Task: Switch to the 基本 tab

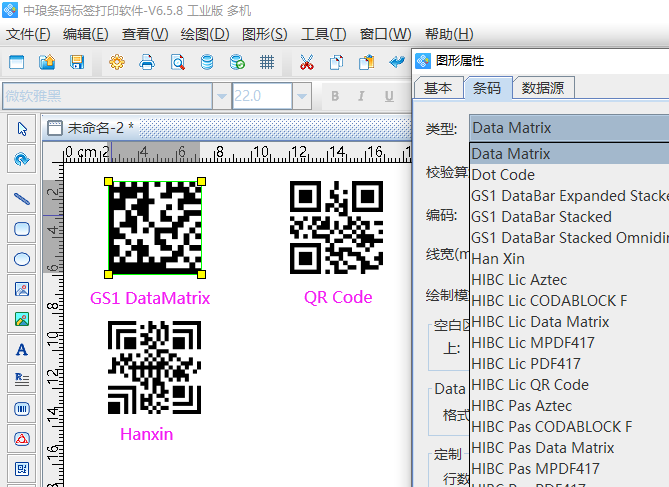Action: point(438,88)
